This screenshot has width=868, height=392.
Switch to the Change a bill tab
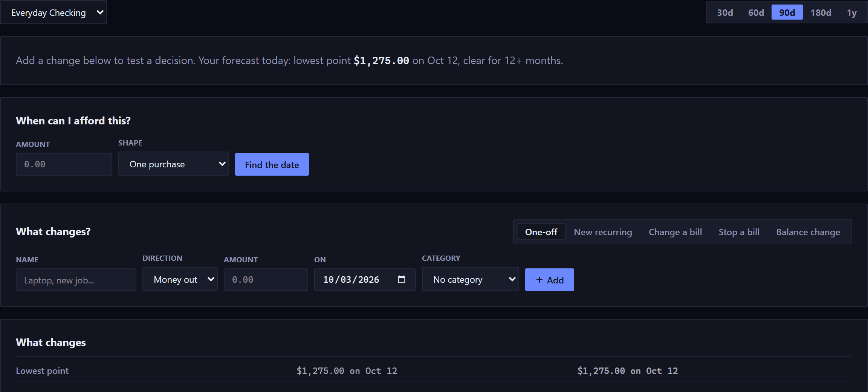[675, 232]
